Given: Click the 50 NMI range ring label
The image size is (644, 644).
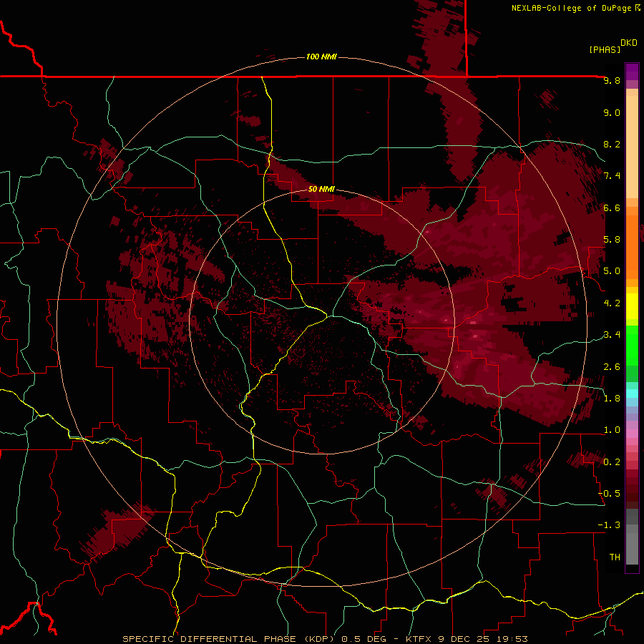Looking at the screenshot, I should pyautogui.click(x=321, y=189).
